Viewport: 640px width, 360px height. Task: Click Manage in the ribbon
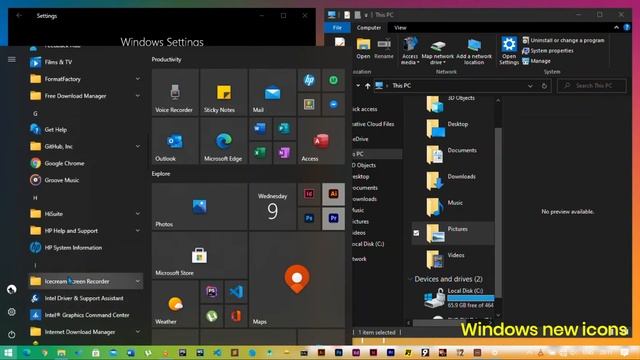536,61
